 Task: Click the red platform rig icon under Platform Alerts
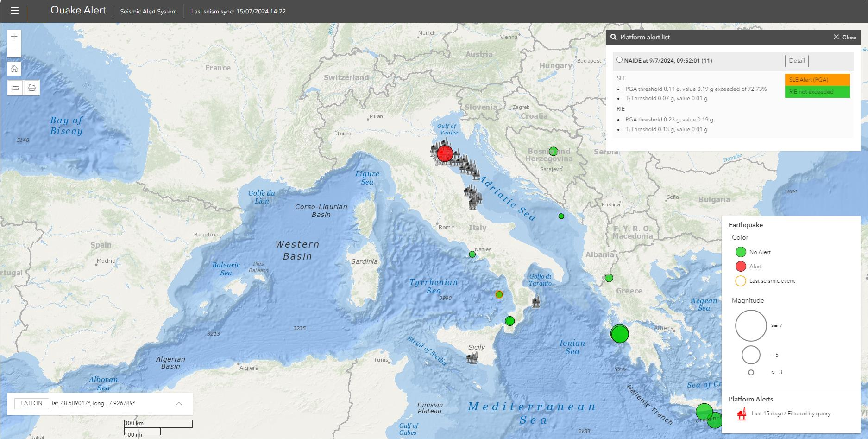tap(742, 413)
